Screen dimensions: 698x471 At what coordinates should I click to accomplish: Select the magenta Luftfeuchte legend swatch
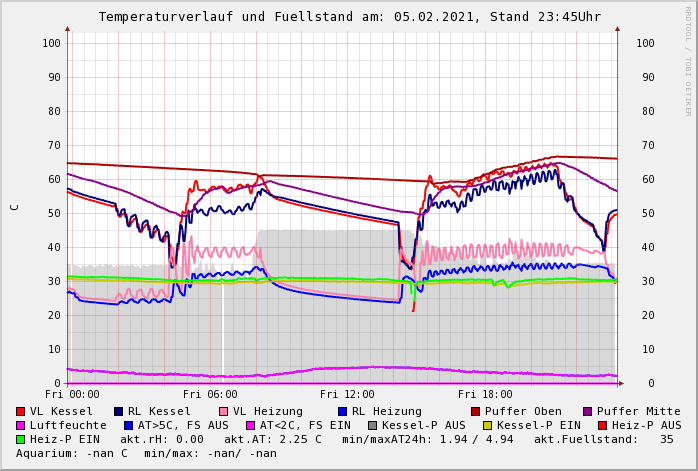coord(21,425)
